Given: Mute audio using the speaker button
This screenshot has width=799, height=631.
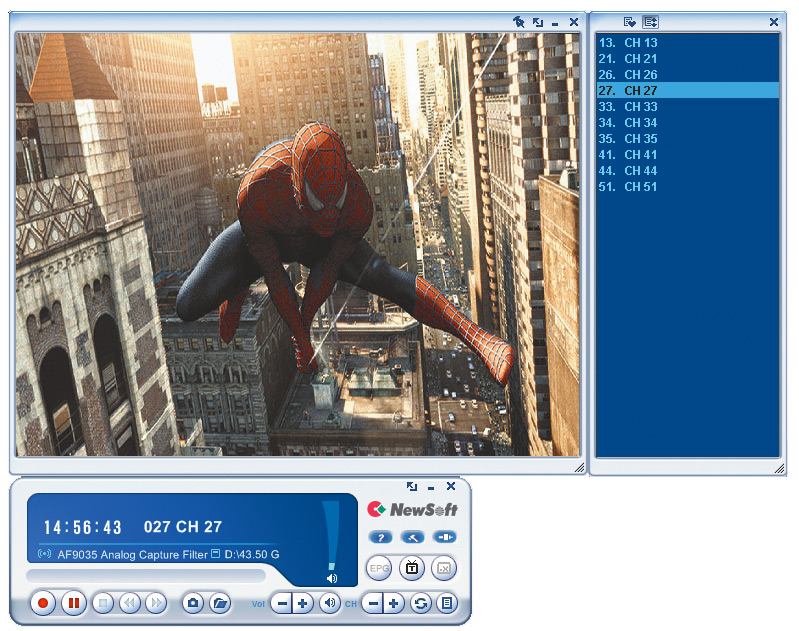Looking at the screenshot, I should 329,603.
